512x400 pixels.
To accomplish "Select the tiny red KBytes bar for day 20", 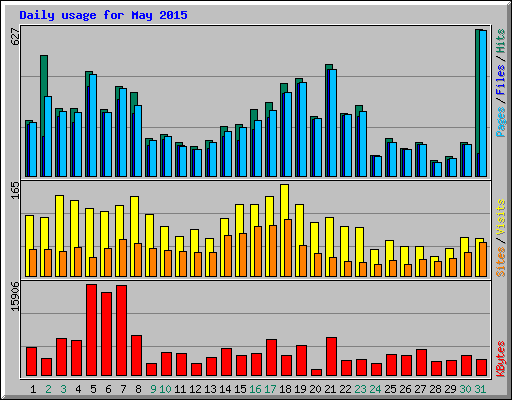I will coord(316,373).
